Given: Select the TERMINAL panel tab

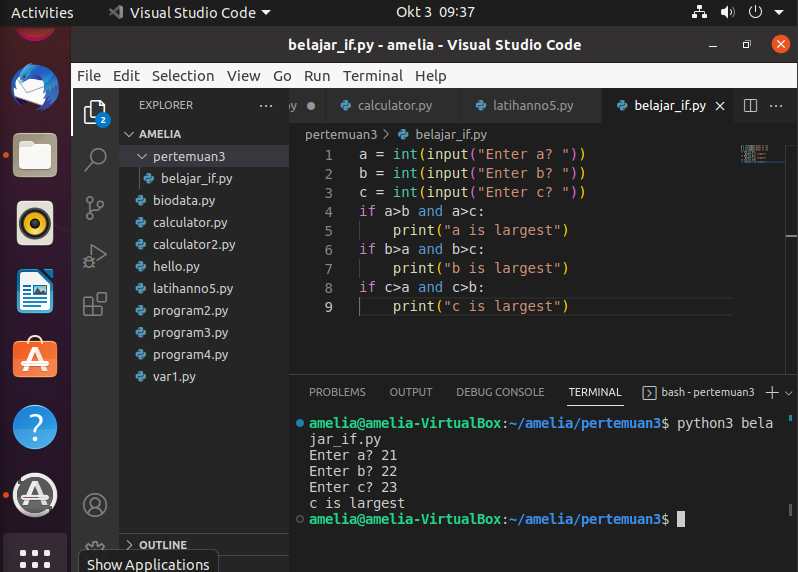Looking at the screenshot, I should tap(595, 392).
